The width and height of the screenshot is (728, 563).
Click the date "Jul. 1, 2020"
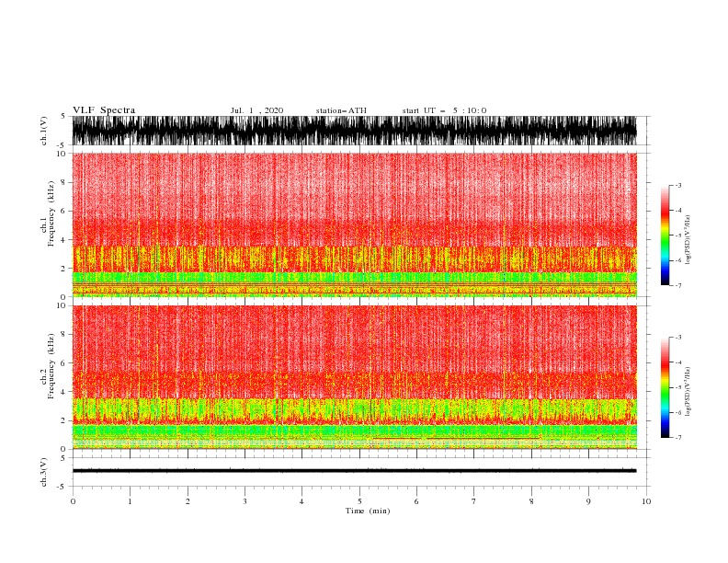click(x=256, y=110)
